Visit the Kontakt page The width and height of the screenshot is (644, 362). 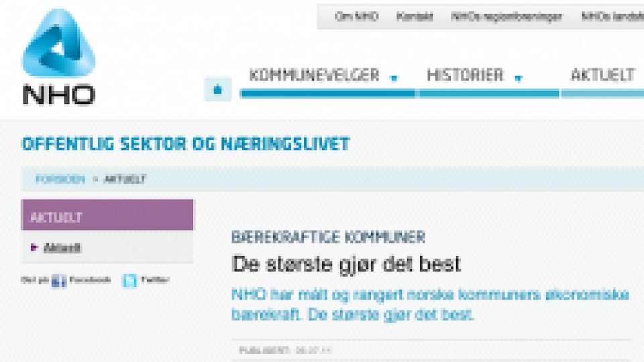pyautogui.click(x=415, y=17)
